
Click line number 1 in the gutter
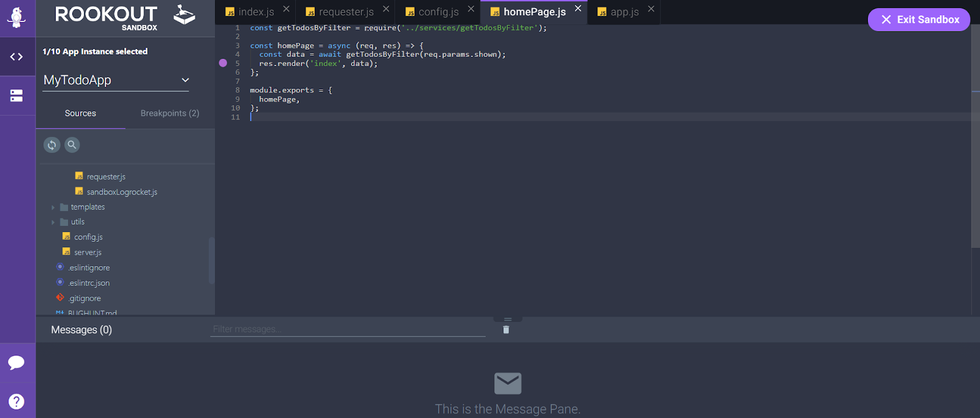click(x=238, y=28)
